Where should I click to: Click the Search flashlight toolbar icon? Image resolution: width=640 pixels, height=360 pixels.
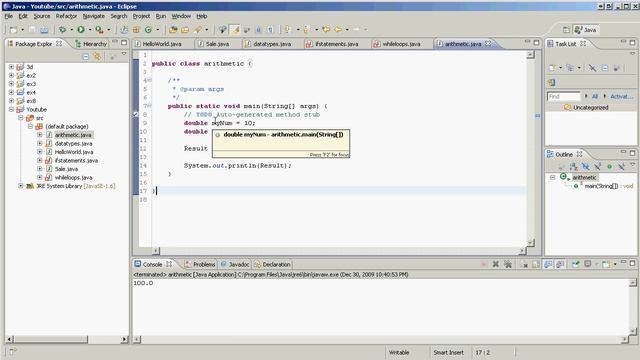198,29
